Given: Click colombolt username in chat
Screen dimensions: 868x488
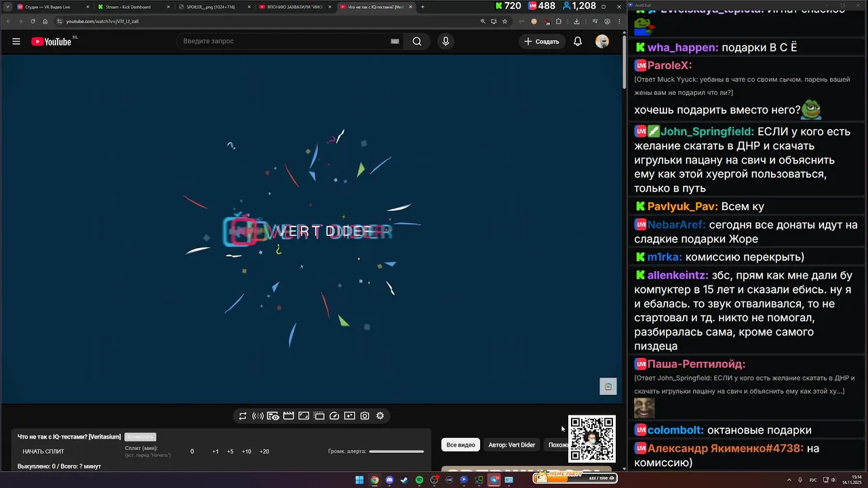Looking at the screenshot, I should [x=676, y=430].
